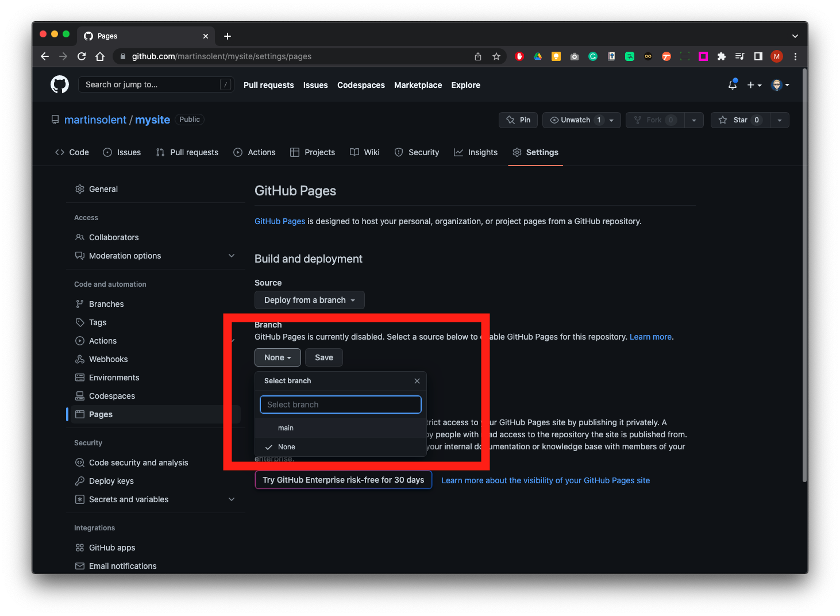Focus the Select branch filter field
Screen dimensions: 840x616
tap(341, 405)
